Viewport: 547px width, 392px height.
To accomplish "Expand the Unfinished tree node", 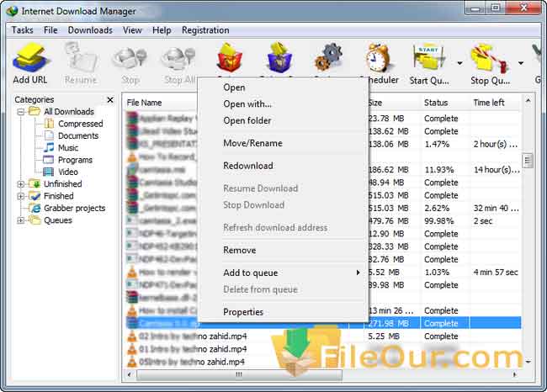I will tap(20, 183).
